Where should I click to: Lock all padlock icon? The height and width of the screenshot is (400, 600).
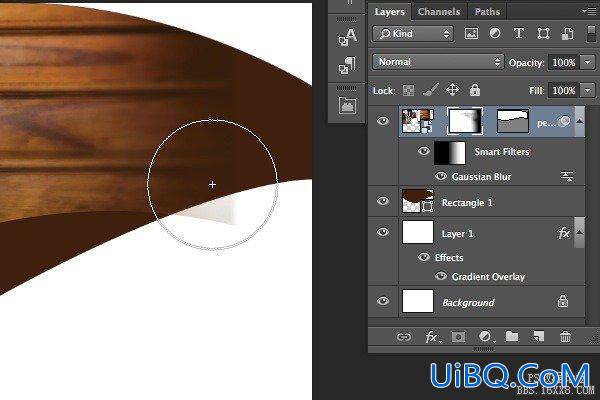tap(474, 90)
